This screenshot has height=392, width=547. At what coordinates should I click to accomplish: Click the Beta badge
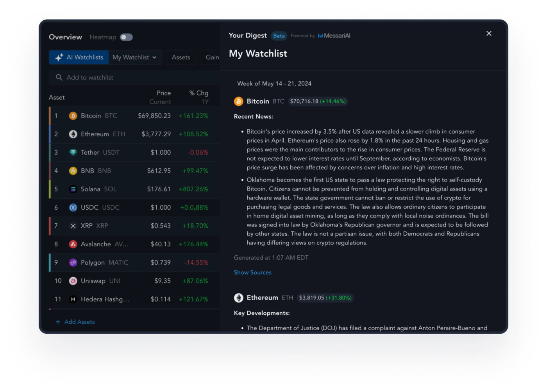[279, 36]
